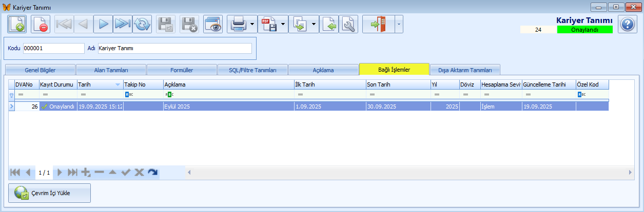
Task: Expand the printer dropdown arrow
Action: (x=252, y=24)
